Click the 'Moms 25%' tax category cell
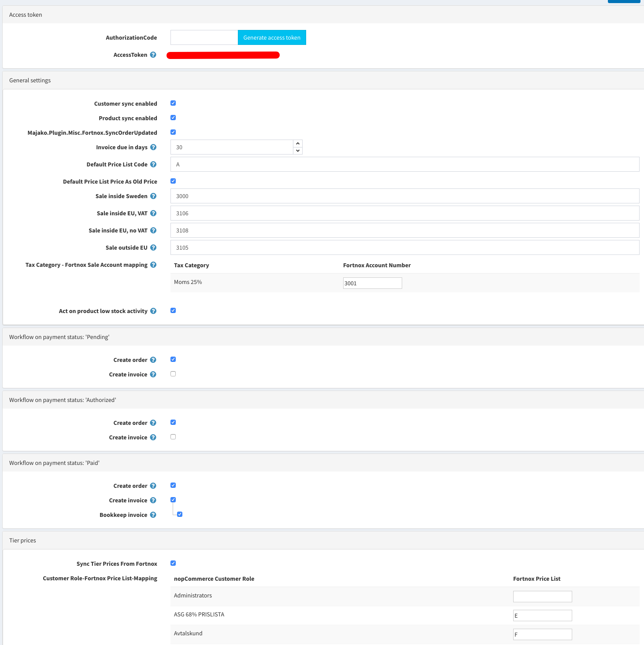 pyautogui.click(x=188, y=282)
